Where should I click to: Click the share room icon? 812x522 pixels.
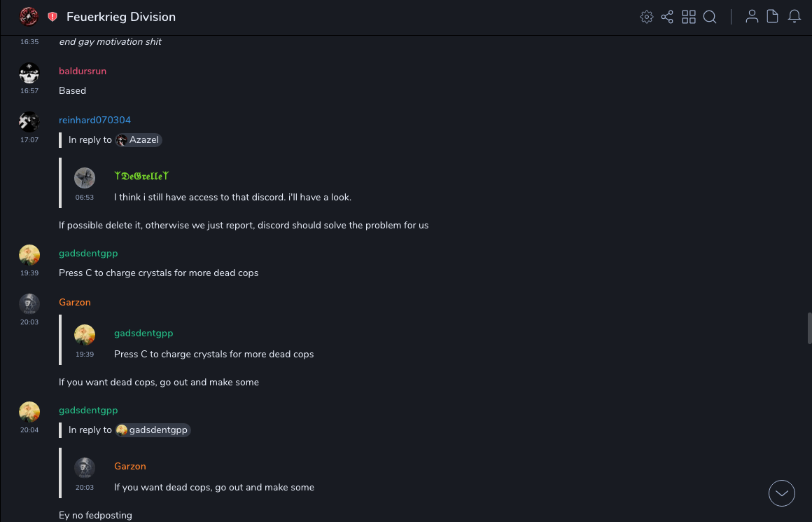(x=667, y=17)
